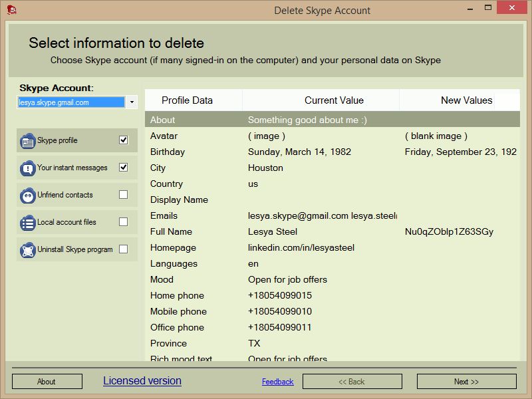532x399 pixels.
Task: Click the 'Sunday, March 14, 1982' birthday value
Action: 300,152
